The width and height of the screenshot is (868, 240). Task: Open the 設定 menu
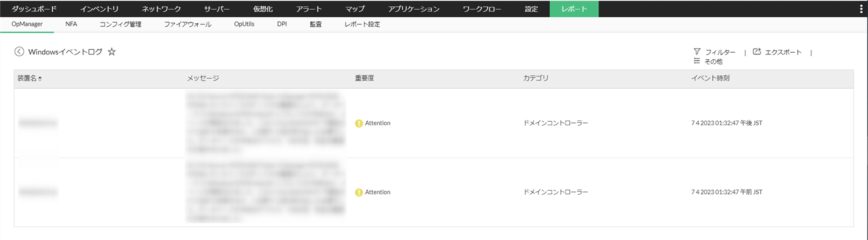[x=531, y=9]
